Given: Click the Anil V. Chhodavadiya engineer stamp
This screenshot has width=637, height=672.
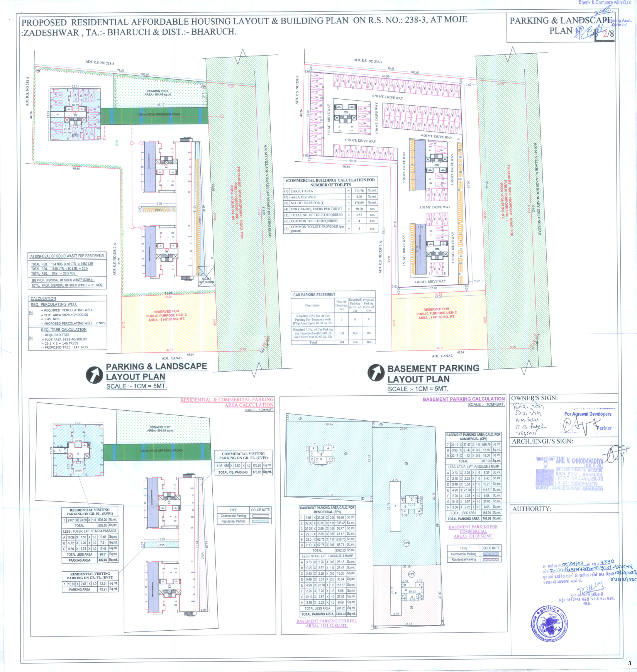Looking at the screenshot, I should click(x=569, y=474).
